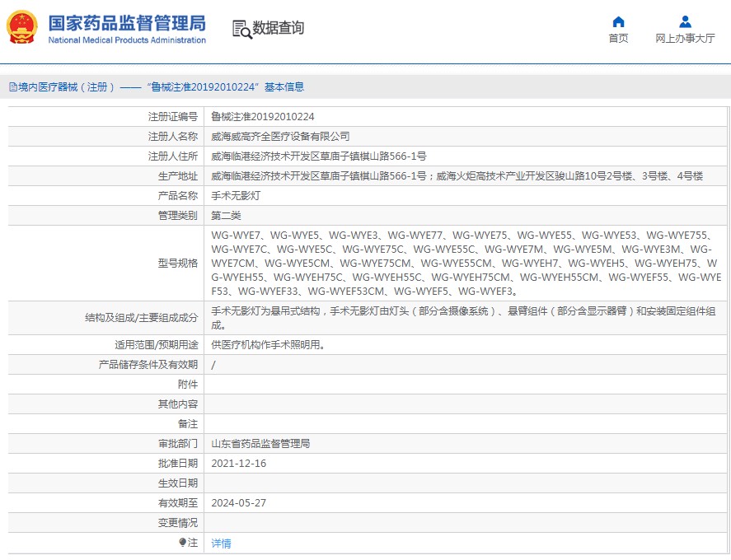Click the 附件 label
Screen dimensions: 731x560
[188, 385]
